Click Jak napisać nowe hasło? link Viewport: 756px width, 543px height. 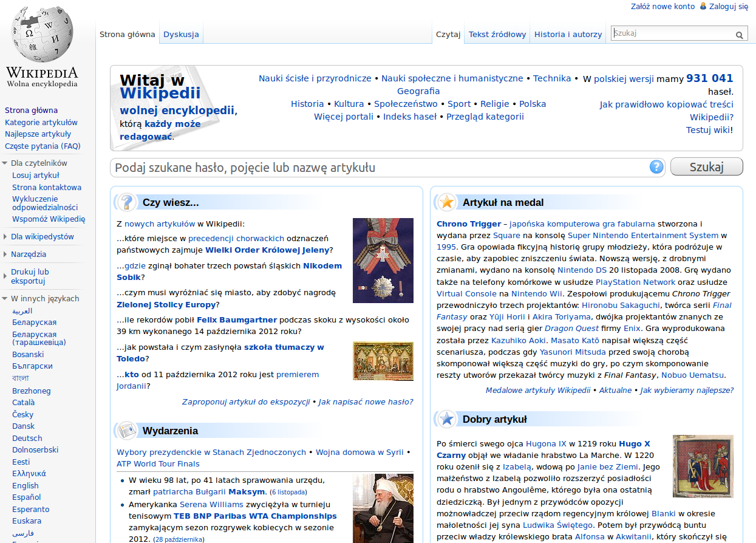tap(366, 401)
